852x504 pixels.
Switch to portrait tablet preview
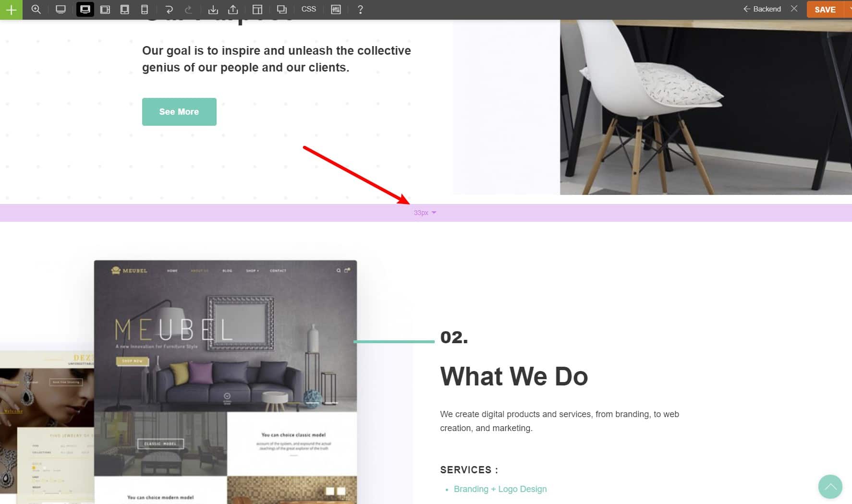(125, 9)
